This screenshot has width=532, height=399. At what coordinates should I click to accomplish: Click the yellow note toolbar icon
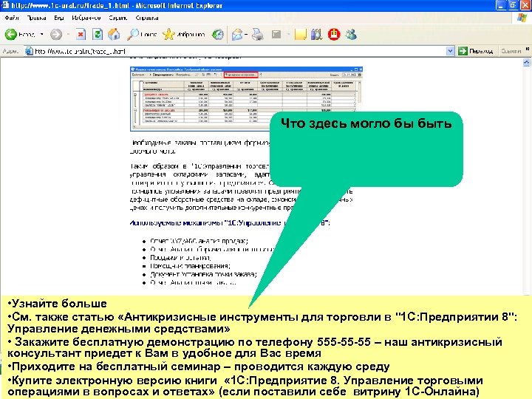coord(300,34)
